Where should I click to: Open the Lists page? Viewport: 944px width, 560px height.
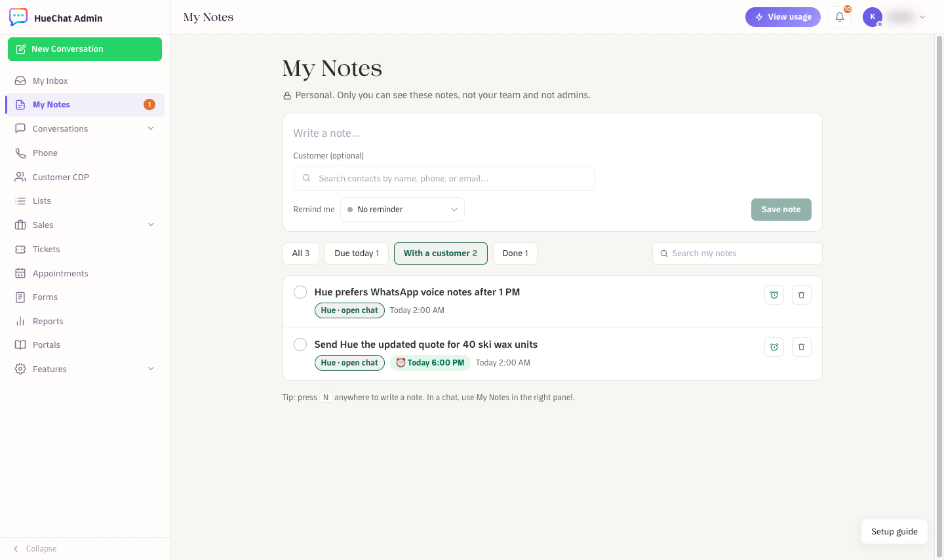click(x=85, y=201)
